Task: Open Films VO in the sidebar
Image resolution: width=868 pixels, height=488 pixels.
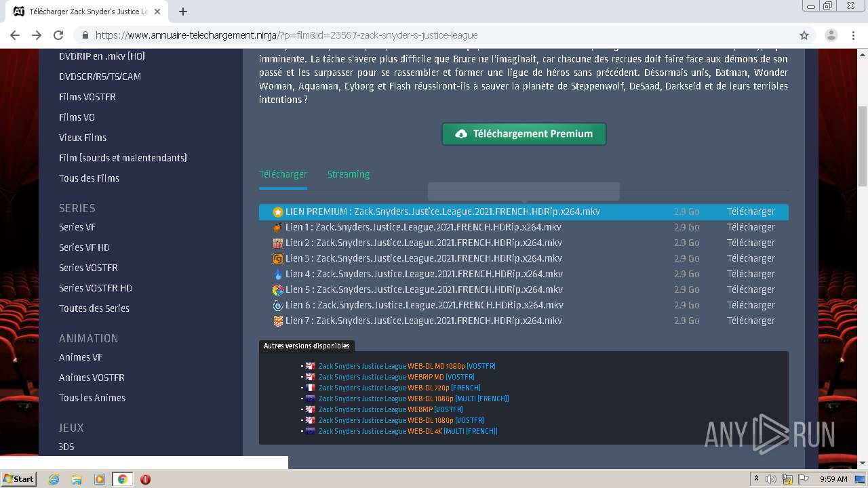Action: (x=77, y=117)
